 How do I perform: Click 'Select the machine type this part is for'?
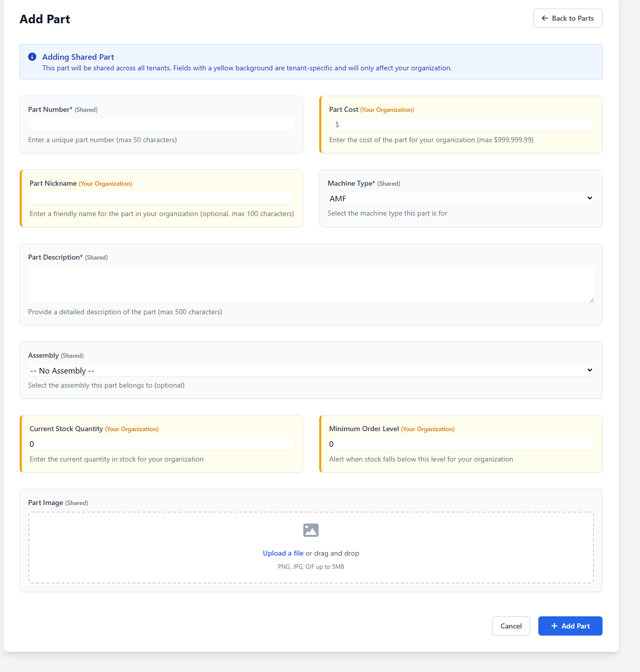(388, 213)
